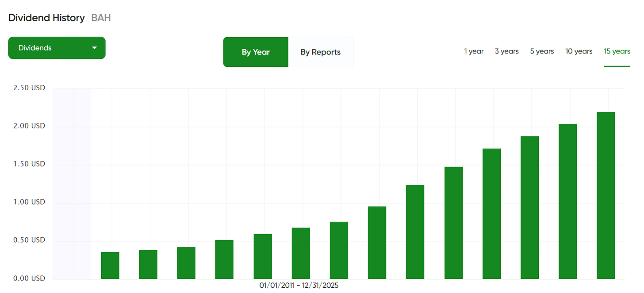Click the shortest bar, near 0.35 USD
The height and width of the screenshot is (293, 644).
[x=110, y=266]
